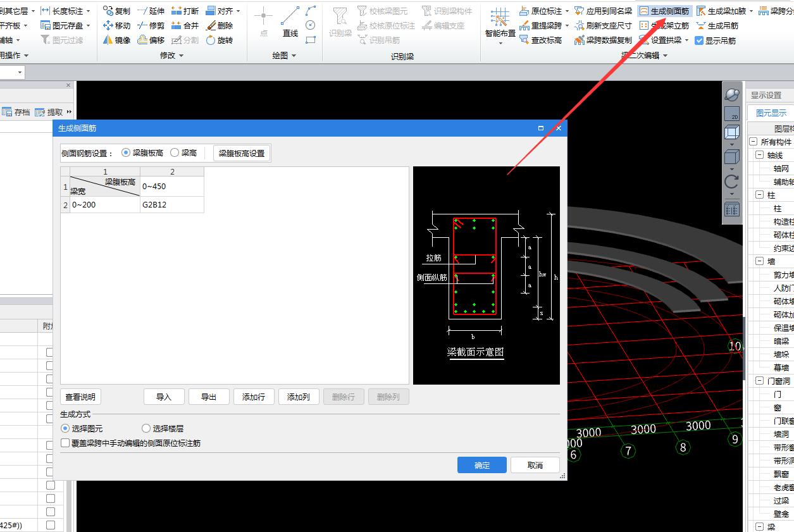The width and height of the screenshot is (794, 532).
Task: Click 刷新支座尺寸 tool
Action: [603, 25]
